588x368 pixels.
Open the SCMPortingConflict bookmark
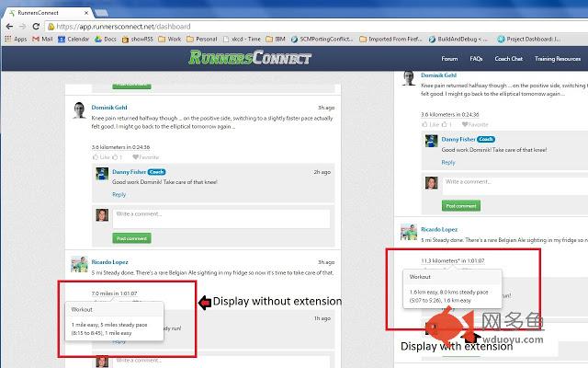(322, 39)
